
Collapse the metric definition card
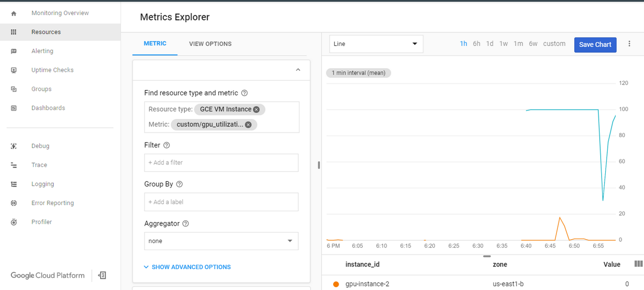click(297, 70)
